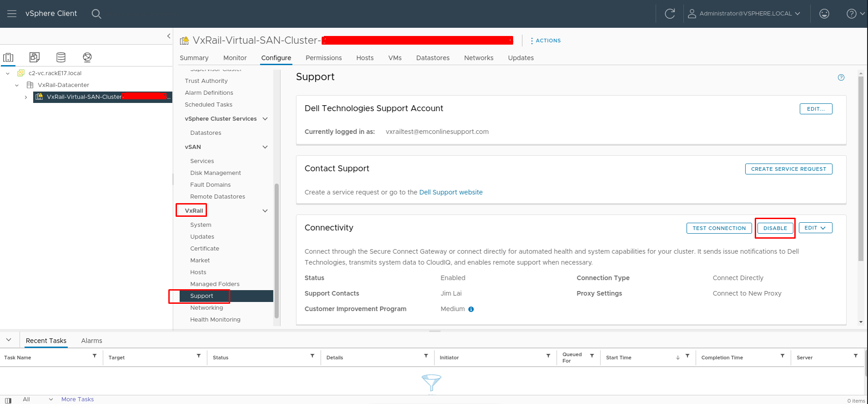Filter the Task Name column
Screen dimensions: 868x404
click(95, 356)
